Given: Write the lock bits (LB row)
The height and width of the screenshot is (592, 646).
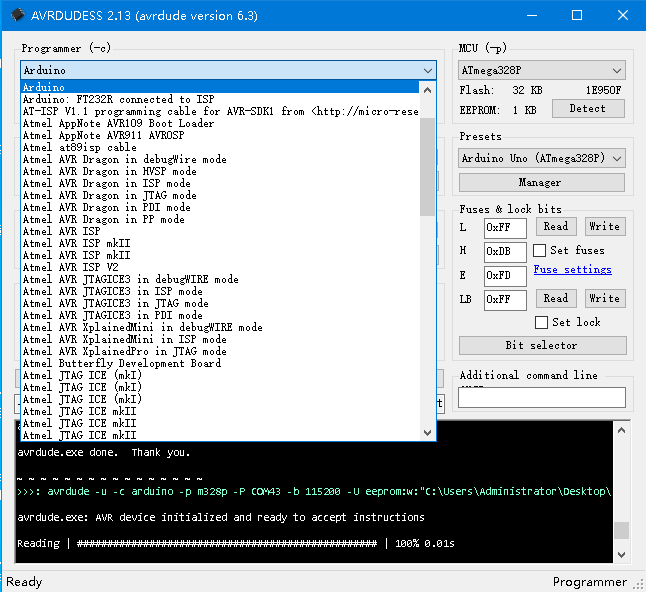Looking at the screenshot, I should pyautogui.click(x=604, y=298).
